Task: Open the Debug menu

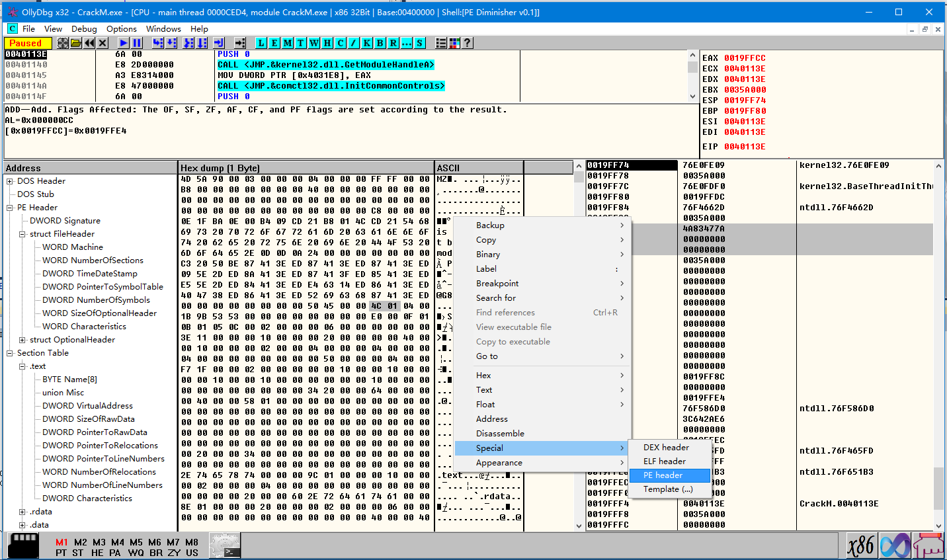Action: (84, 28)
